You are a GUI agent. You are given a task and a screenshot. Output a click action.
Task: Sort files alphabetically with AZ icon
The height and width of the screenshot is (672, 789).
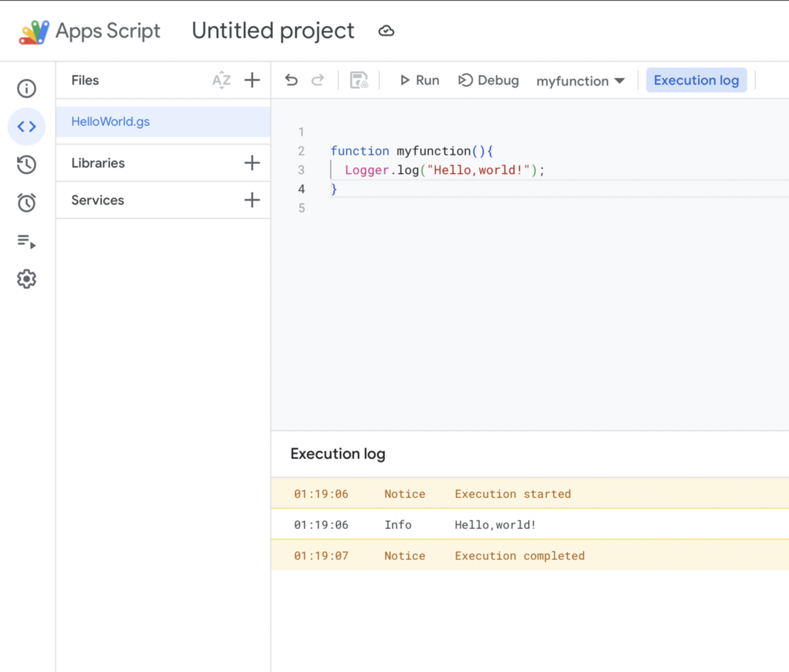[222, 80]
